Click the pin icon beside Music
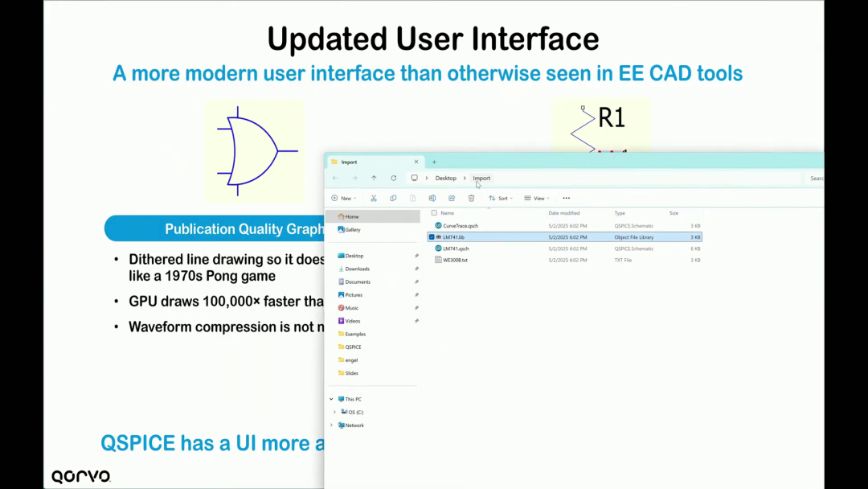The height and width of the screenshot is (489, 868). coord(416,308)
